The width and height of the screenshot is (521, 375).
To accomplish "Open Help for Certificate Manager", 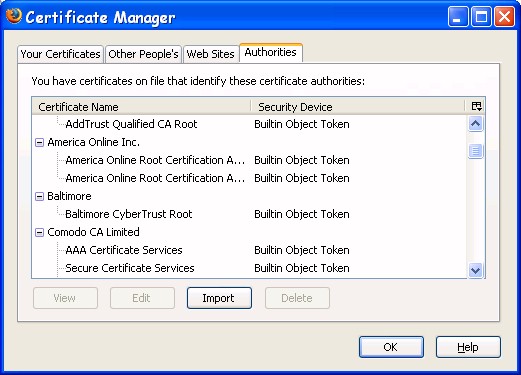I will 468,347.
